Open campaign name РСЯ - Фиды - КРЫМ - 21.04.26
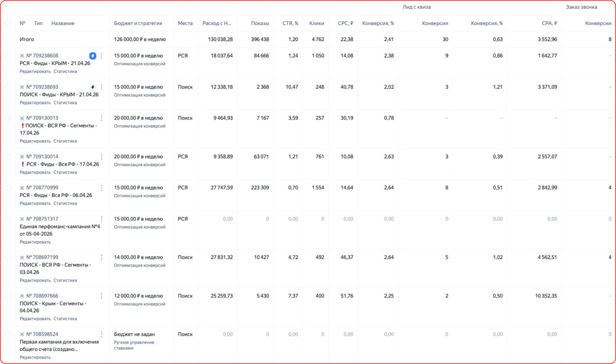The height and width of the screenshot is (364, 616). coord(55,63)
